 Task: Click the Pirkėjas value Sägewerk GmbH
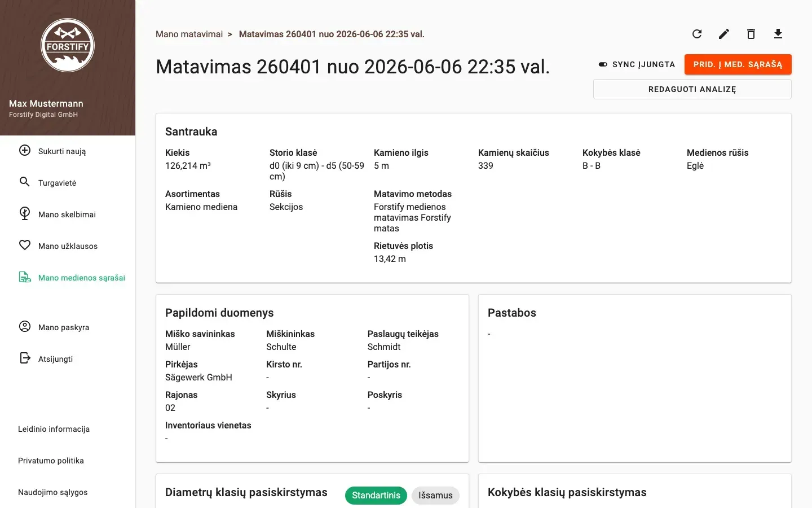tap(198, 378)
